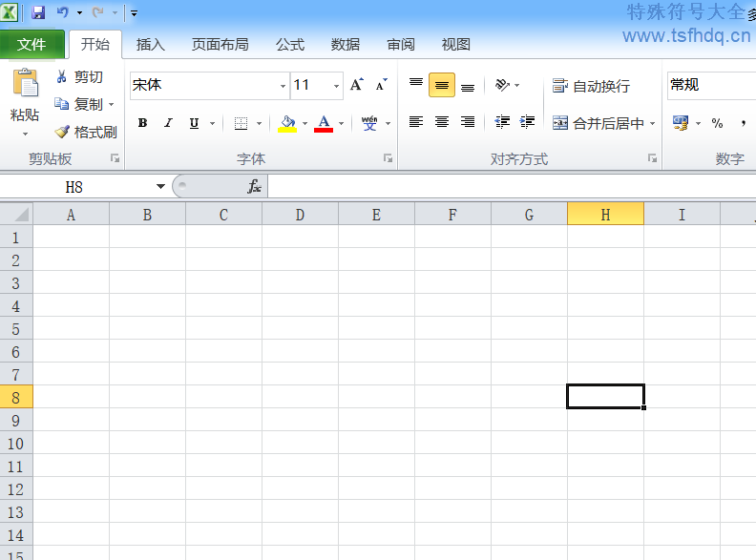
Task: Click the insert function fx icon
Action: pyautogui.click(x=254, y=186)
